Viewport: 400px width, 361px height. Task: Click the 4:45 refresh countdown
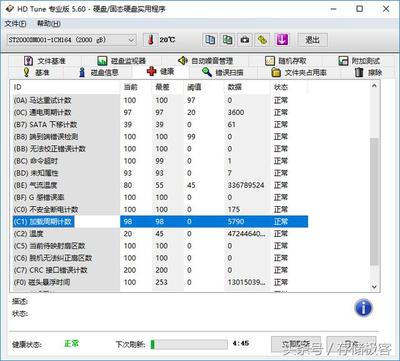coord(241,343)
